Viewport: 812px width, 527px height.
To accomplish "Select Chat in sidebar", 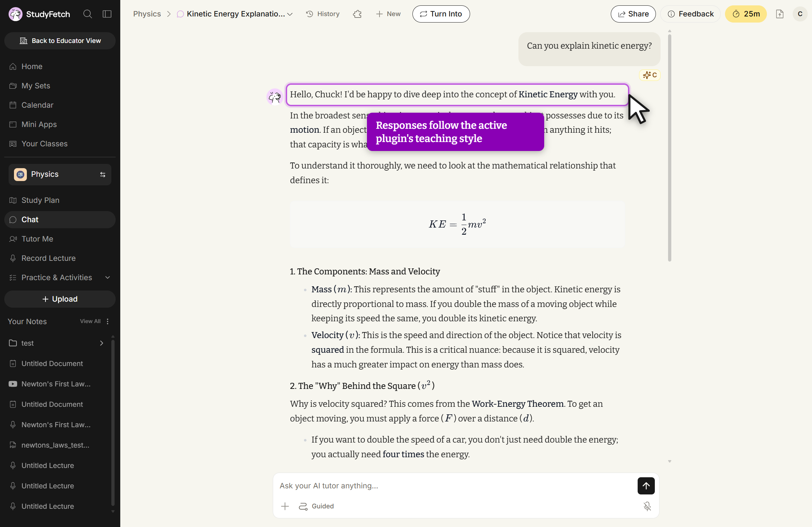I will pos(60,220).
